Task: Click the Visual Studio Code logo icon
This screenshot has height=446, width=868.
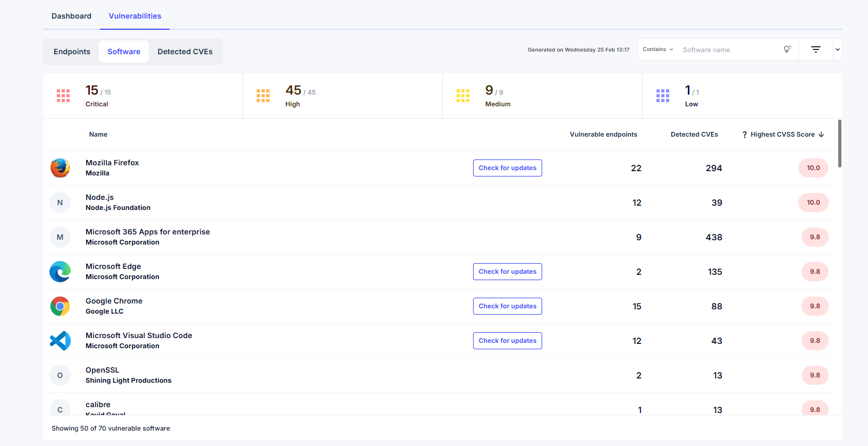Action: coord(60,341)
